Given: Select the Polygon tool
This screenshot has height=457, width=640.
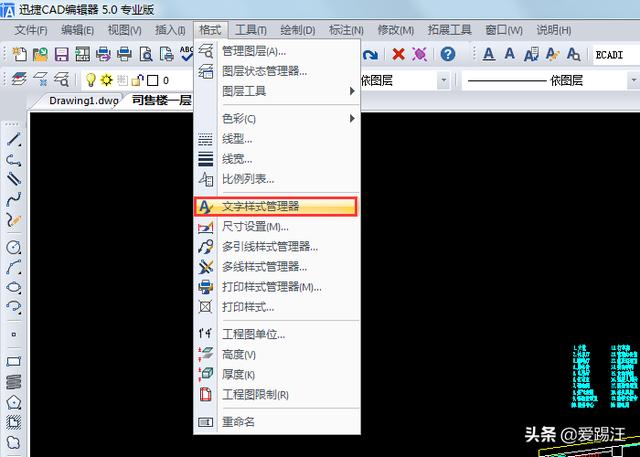Looking at the screenshot, I should coord(13,402).
